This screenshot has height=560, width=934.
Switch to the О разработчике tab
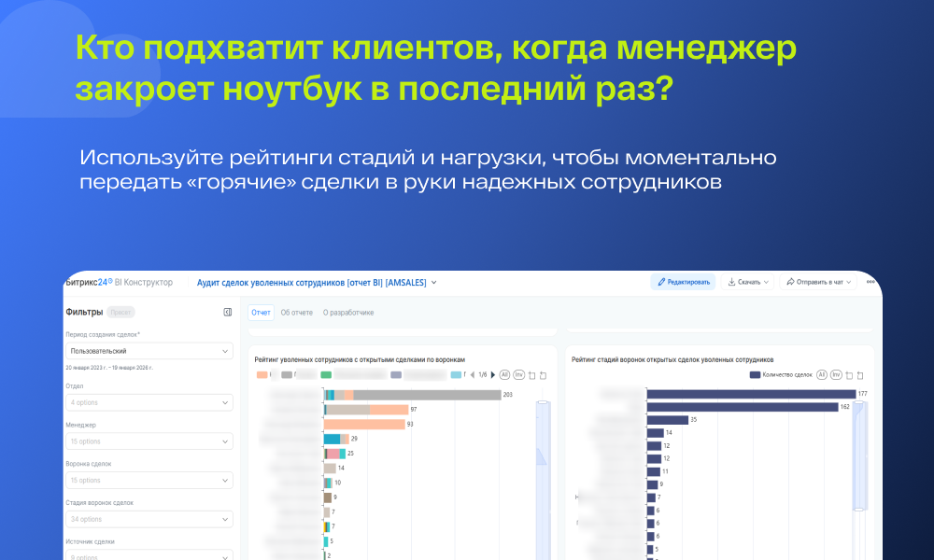point(348,313)
